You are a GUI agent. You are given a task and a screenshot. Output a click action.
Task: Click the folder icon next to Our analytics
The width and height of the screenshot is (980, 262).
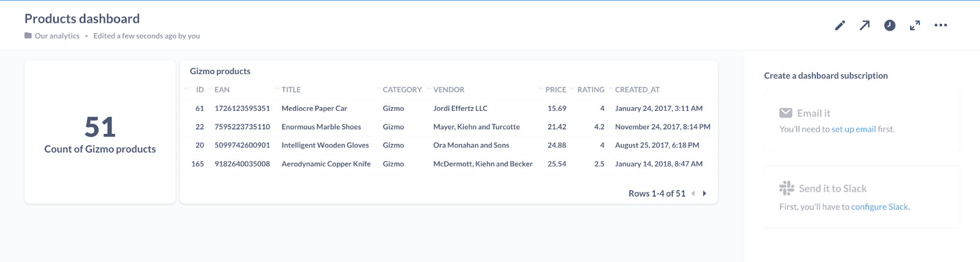coord(28,36)
